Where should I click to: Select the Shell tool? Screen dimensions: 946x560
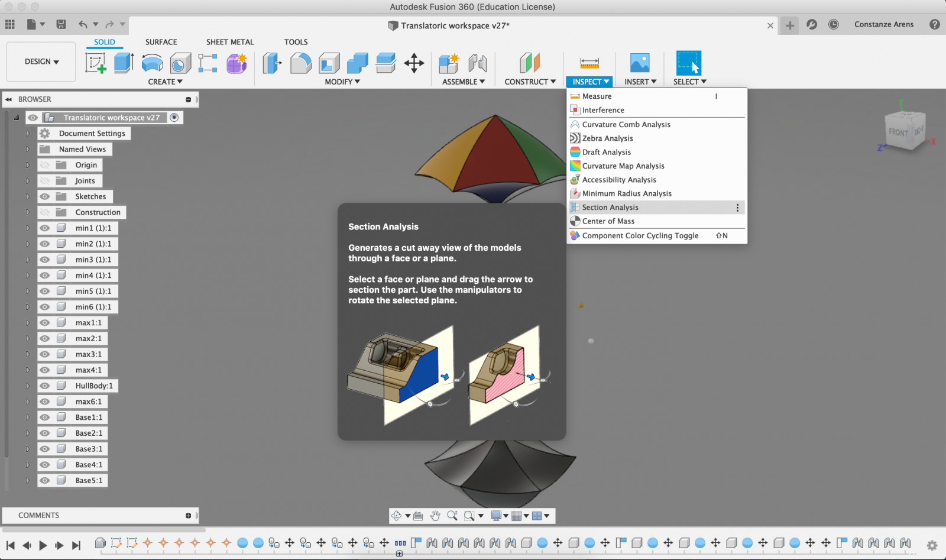(x=329, y=63)
